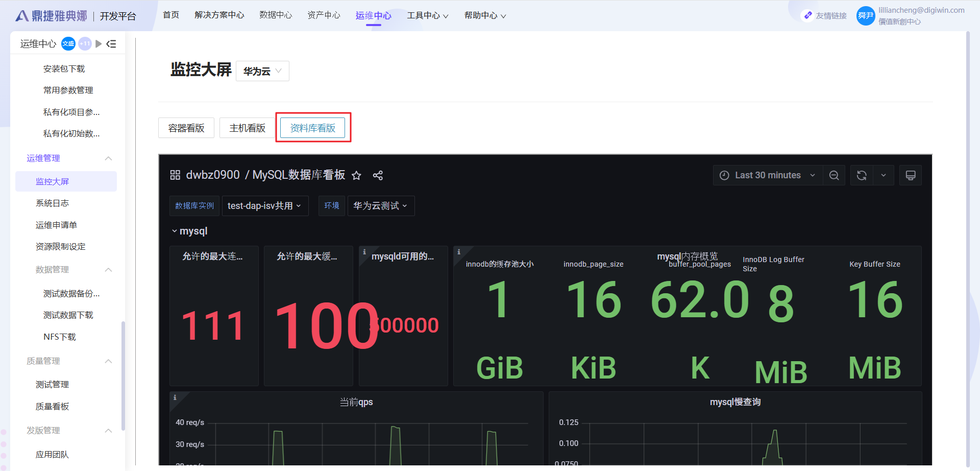Open the test-dap-isv共用 database instance dropdown
This screenshot has width=980, height=471.
[x=264, y=206]
